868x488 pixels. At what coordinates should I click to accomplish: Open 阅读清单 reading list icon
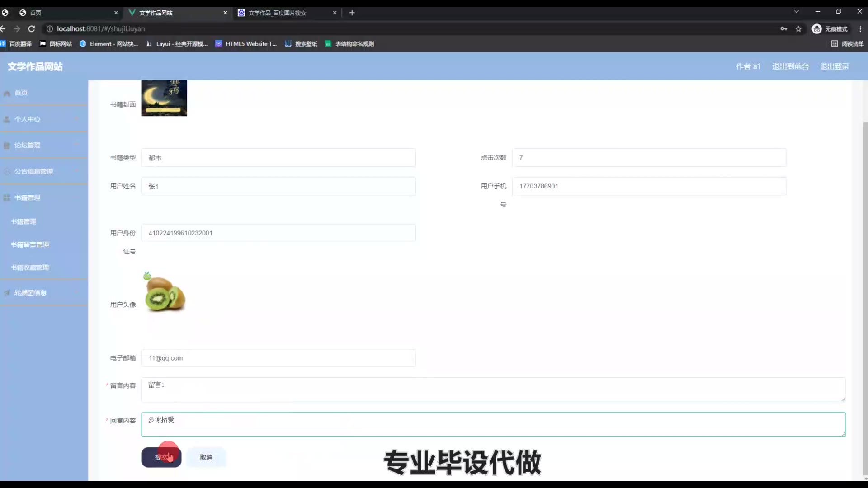(x=835, y=44)
